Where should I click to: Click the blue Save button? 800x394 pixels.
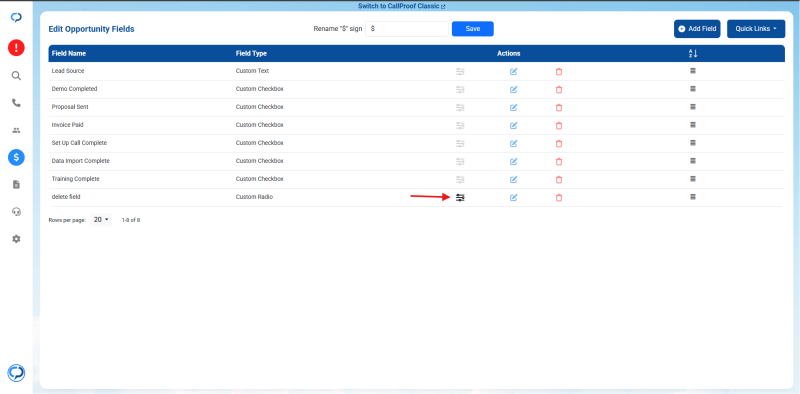[472, 29]
